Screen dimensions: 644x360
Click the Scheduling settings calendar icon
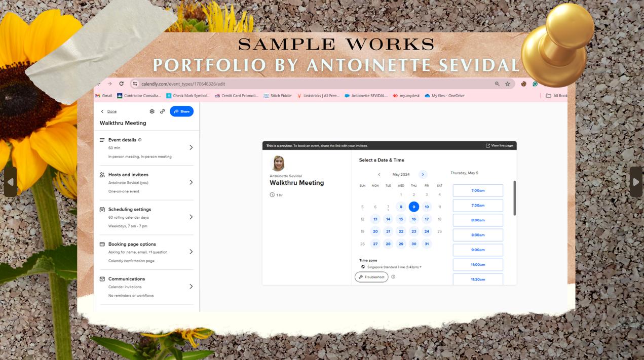coord(102,209)
